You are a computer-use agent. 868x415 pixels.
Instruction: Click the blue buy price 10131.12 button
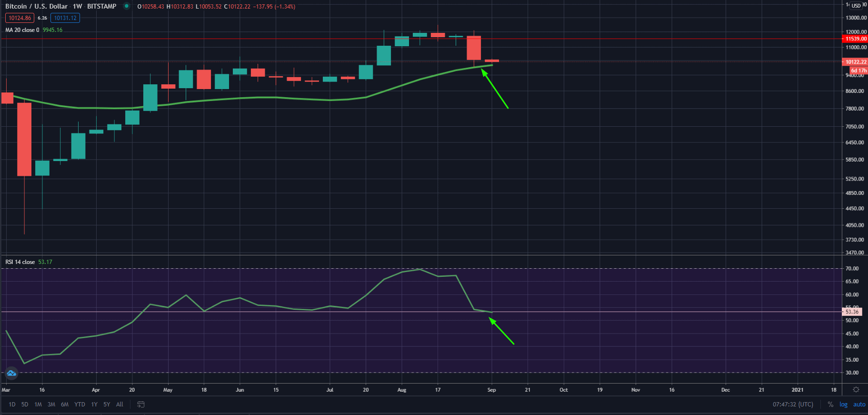(x=65, y=18)
